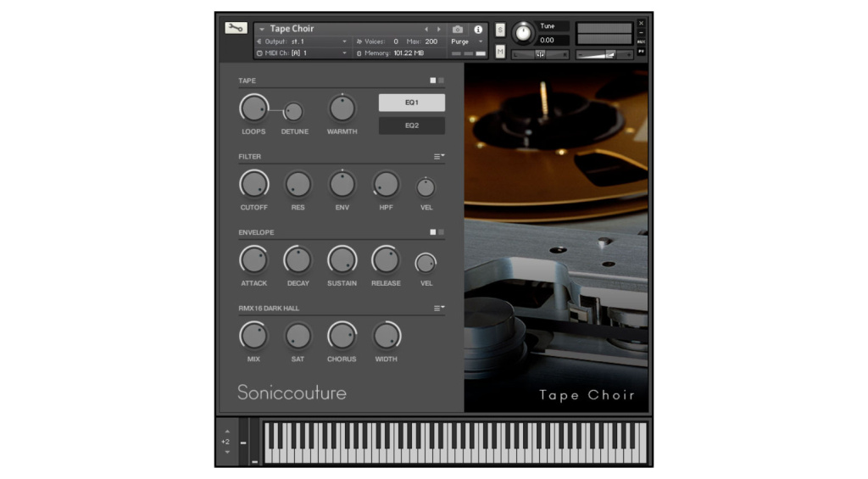
Task: Open the Purge dropdown menu
Action: pos(467,42)
